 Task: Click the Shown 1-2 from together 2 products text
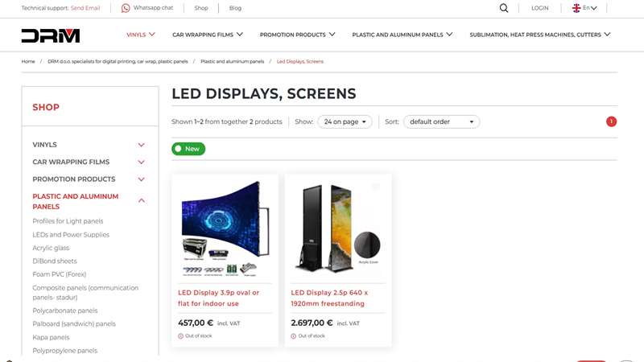coord(227,121)
